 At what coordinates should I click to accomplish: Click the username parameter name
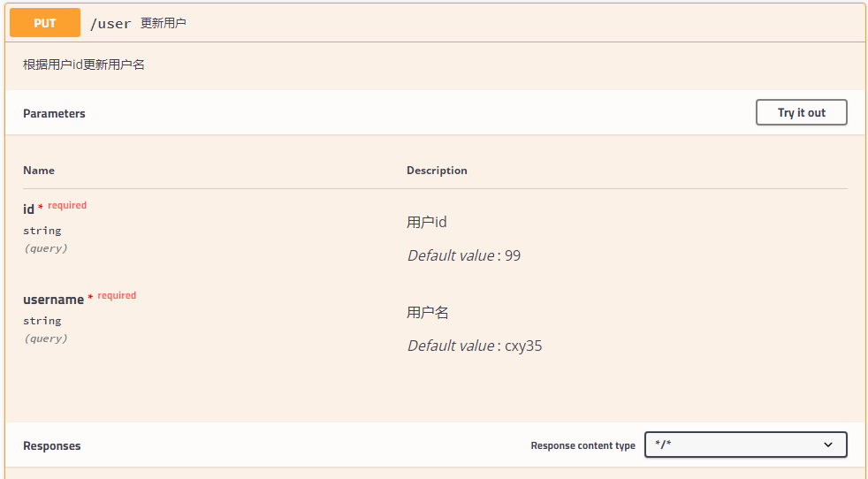click(53, 300)
